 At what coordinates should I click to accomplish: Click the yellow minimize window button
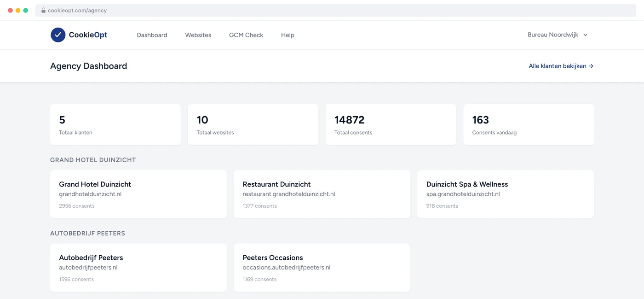pos(18,10)
